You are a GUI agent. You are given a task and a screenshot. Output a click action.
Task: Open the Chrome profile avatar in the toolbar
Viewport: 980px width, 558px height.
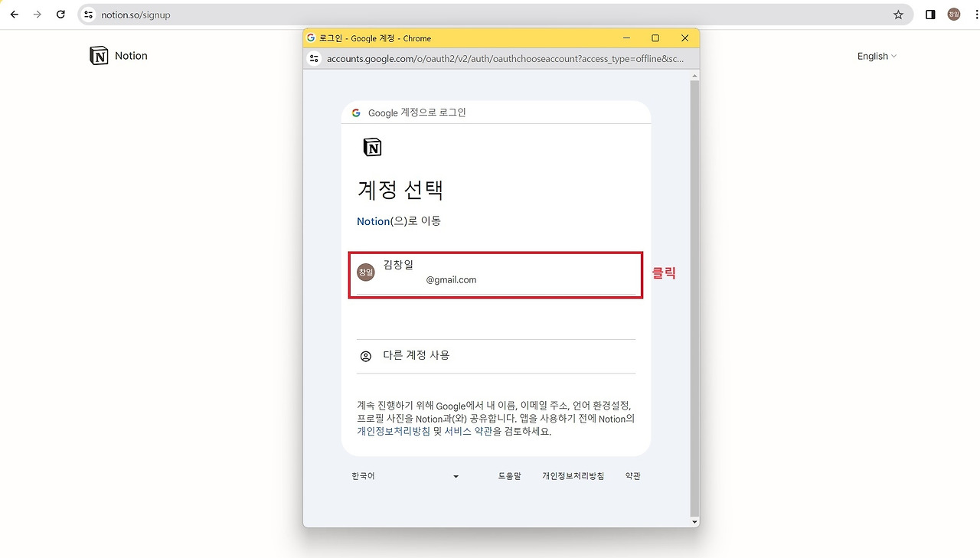tap(954, 15)
